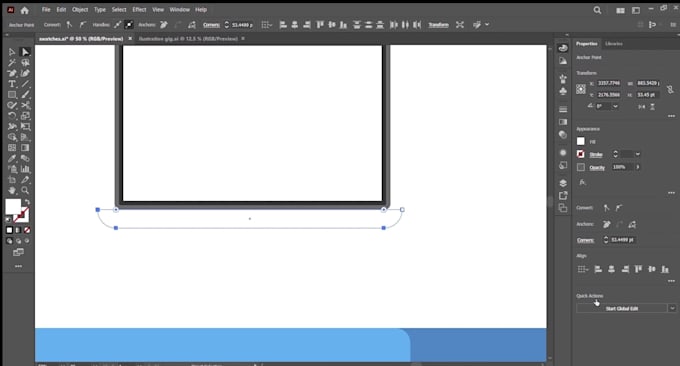Click the Opacity link in Appearance

point(597,167)
